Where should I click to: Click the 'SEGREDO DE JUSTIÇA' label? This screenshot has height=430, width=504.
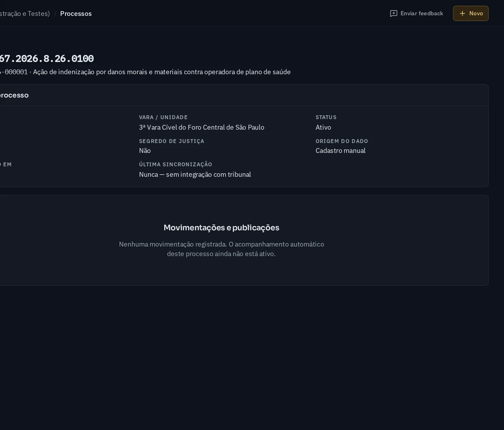click(x=171, y=141)
